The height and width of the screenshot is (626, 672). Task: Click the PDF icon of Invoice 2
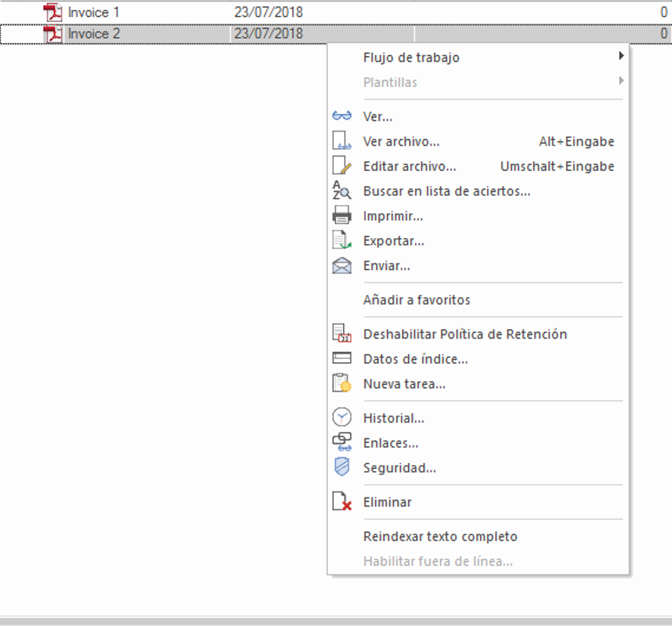point(53,34)
